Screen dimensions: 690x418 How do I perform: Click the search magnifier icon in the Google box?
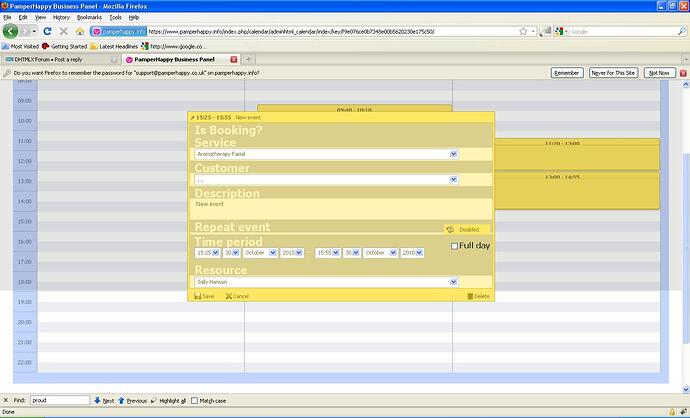[x=681, y=32]
